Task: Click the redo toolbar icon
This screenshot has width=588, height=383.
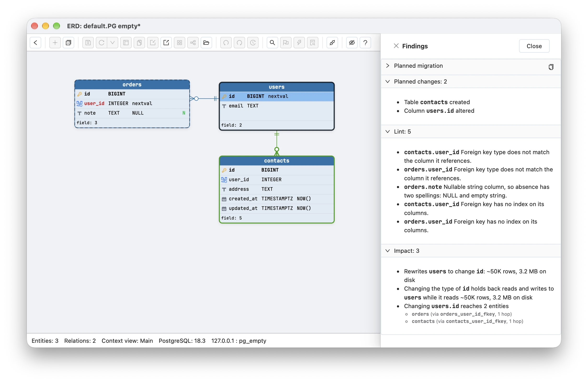Action: 239,43
